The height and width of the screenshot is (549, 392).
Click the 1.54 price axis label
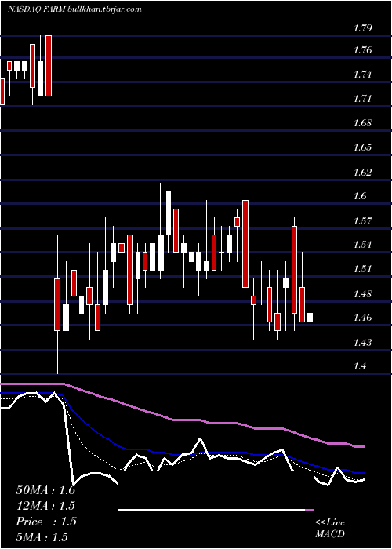point(365,245)
